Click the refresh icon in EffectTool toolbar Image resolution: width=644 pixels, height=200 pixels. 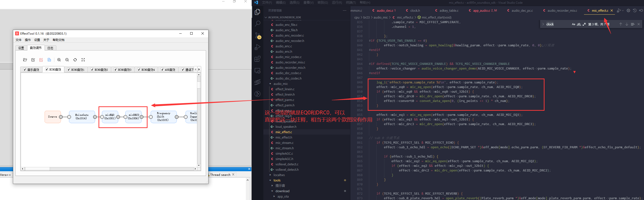tap(75, 60)
